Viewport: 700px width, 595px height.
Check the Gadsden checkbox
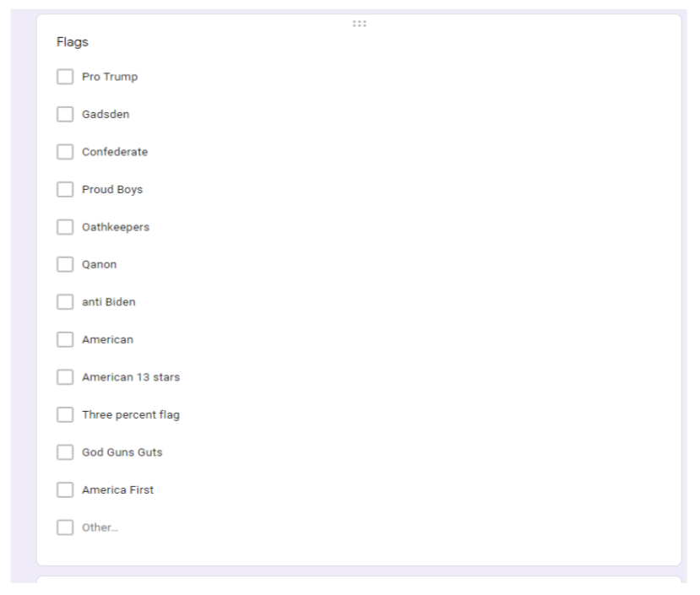(66, 113)
